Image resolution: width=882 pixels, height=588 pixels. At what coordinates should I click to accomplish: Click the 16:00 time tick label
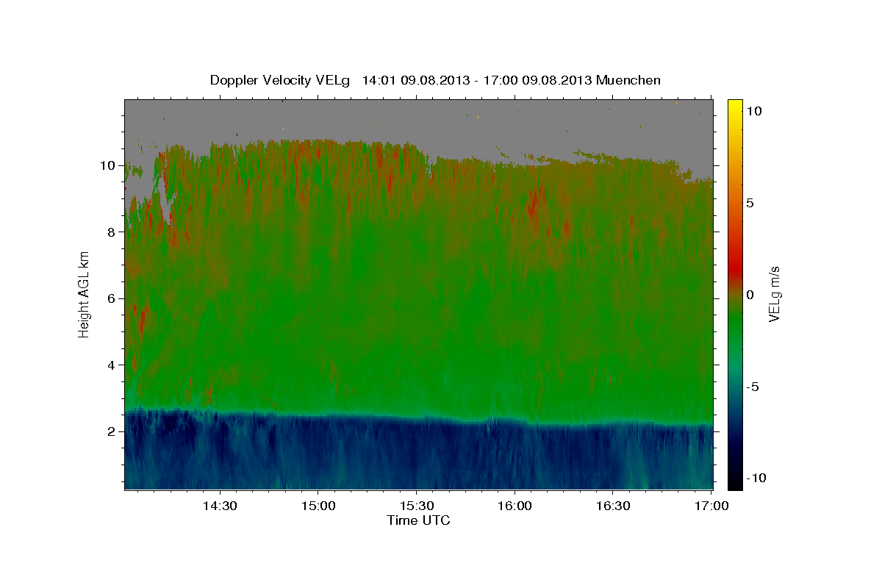tap(514, 506)
